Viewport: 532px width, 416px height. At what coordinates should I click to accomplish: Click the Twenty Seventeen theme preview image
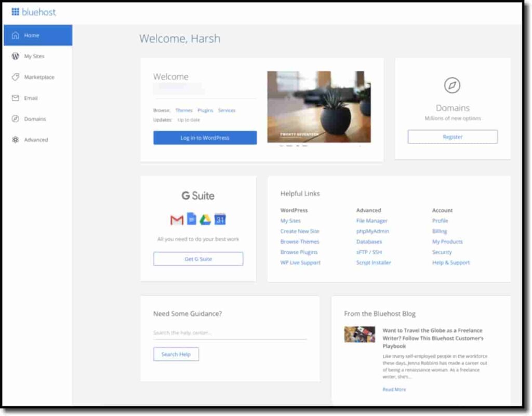(x=319, y=107)
